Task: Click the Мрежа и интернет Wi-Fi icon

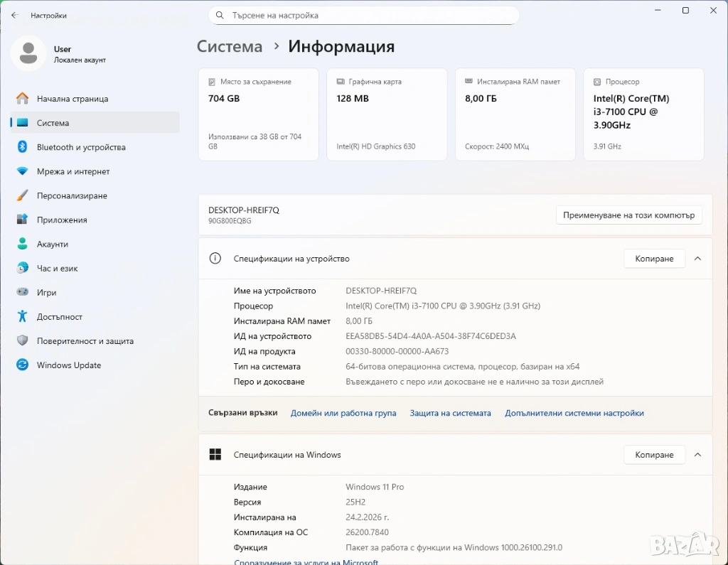Action: [23, 171]
